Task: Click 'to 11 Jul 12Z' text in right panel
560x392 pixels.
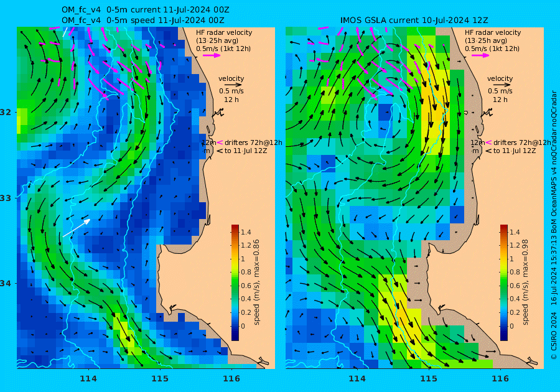Action: click(515, 151)
